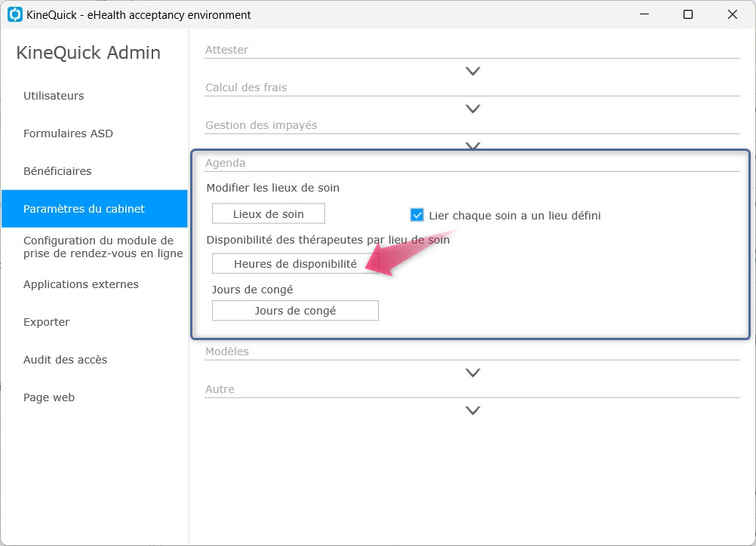Close the KineQuick window
756x546 pixels.
click(x=733, y=14)
